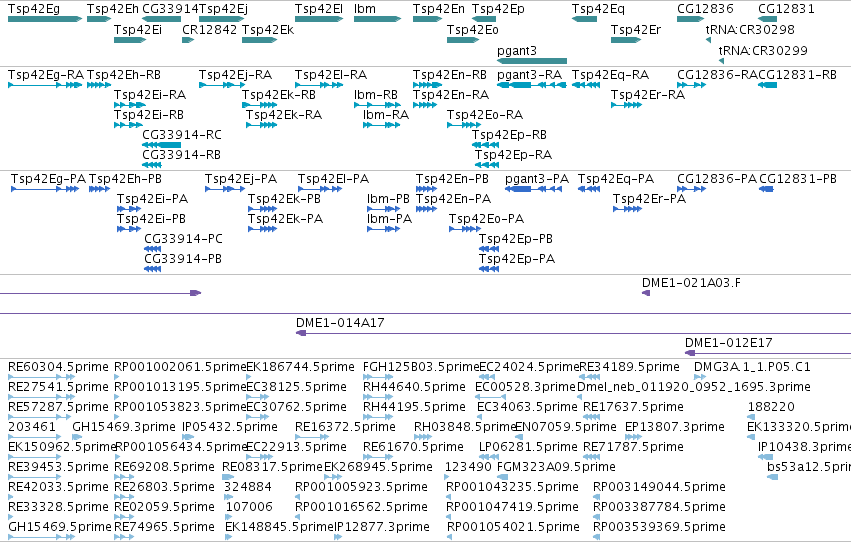Click protein pgant3-PA
Image resolution: width=851 pixels, height=542 pixels.
pyautogui.click(x=537, y=178)
